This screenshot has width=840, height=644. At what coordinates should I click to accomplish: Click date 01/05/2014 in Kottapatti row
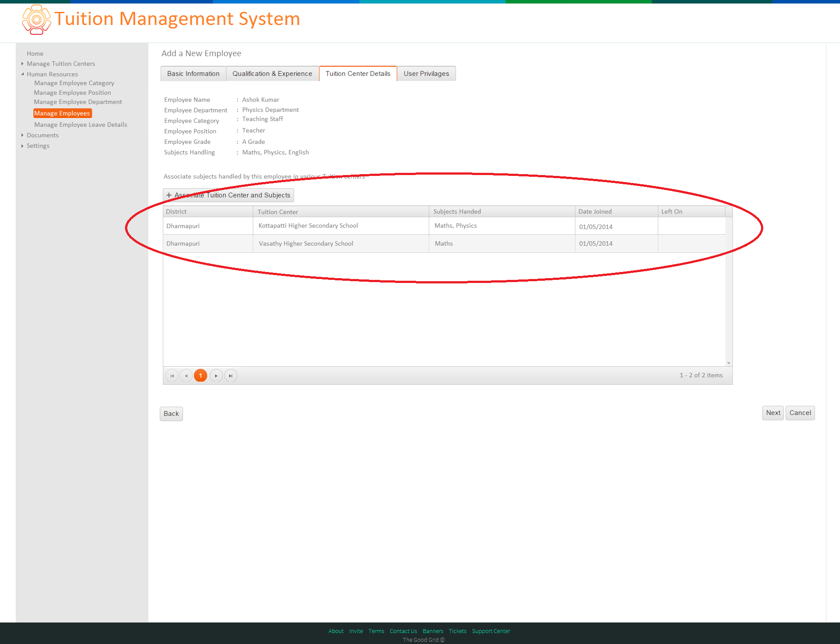[x=617, y=226]
